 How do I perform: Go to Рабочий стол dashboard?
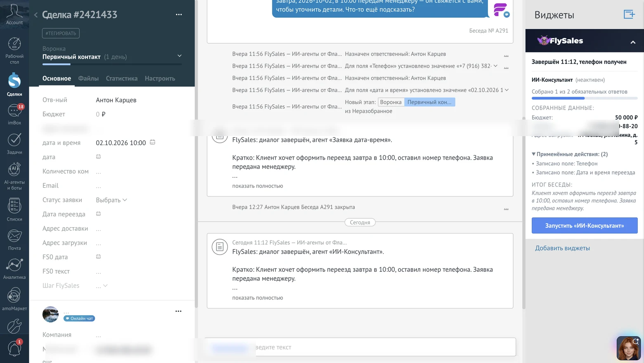[x=14, y=50]
